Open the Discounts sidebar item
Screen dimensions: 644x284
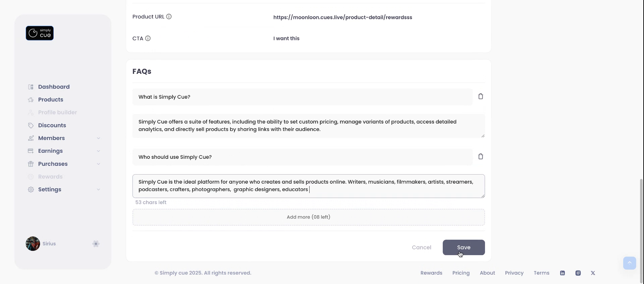52,126
